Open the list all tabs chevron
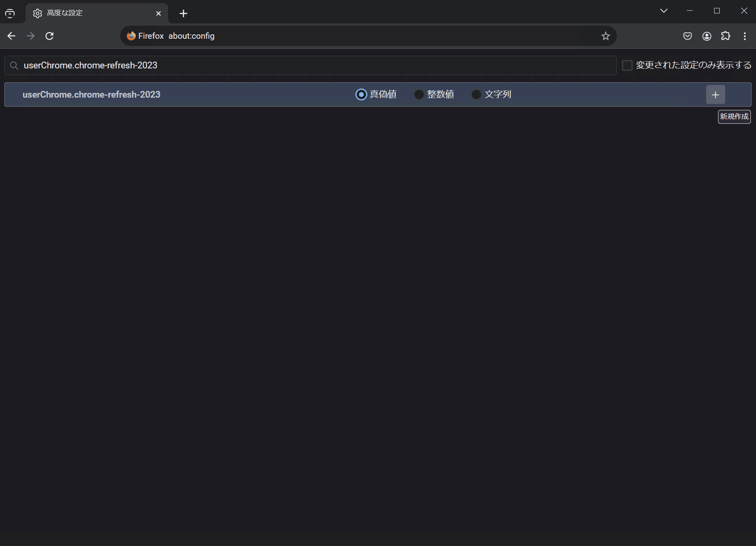 pyautogui.click(x=664, y=11)
